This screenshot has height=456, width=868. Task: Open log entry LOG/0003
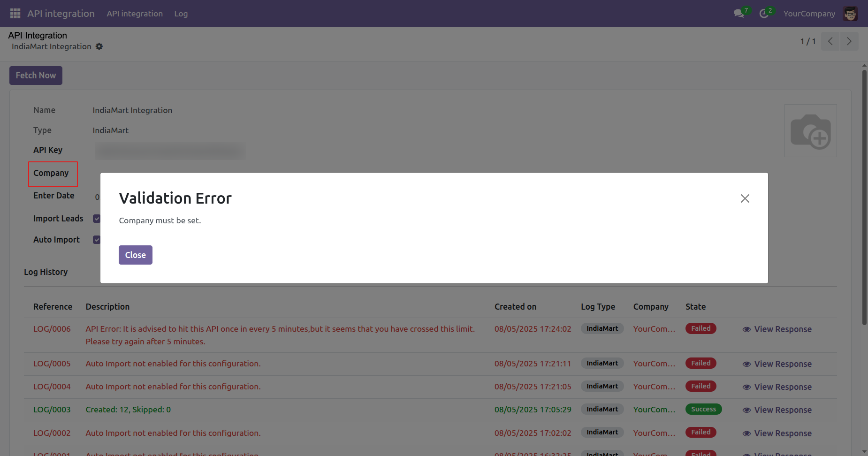(x=52, y=410)
